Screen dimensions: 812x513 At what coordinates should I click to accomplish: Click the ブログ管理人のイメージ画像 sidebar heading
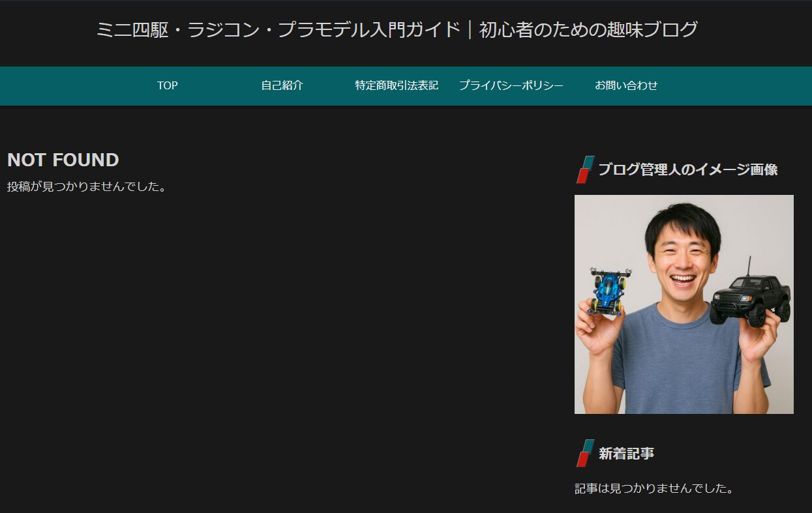[687, 169]
